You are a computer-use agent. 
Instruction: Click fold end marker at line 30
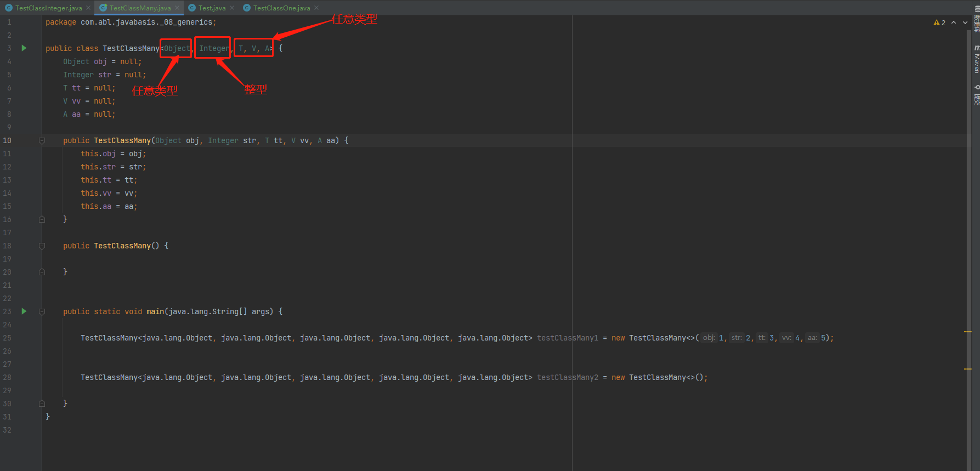point(42,404)
